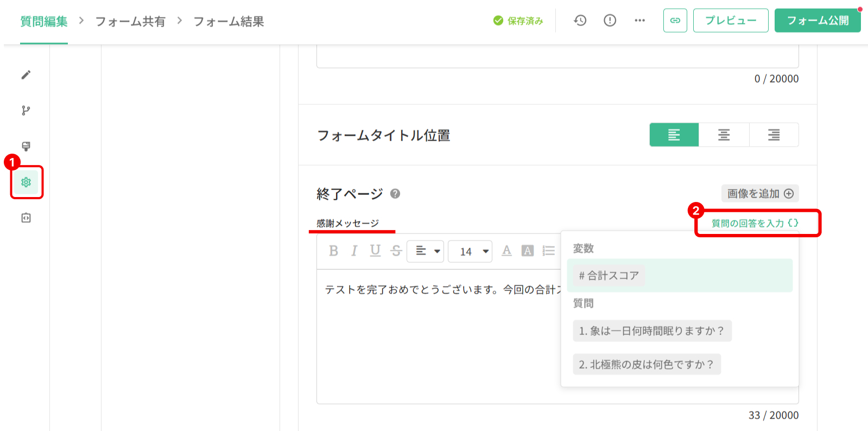Toggle underline formatting in the editor

[375, 251]
